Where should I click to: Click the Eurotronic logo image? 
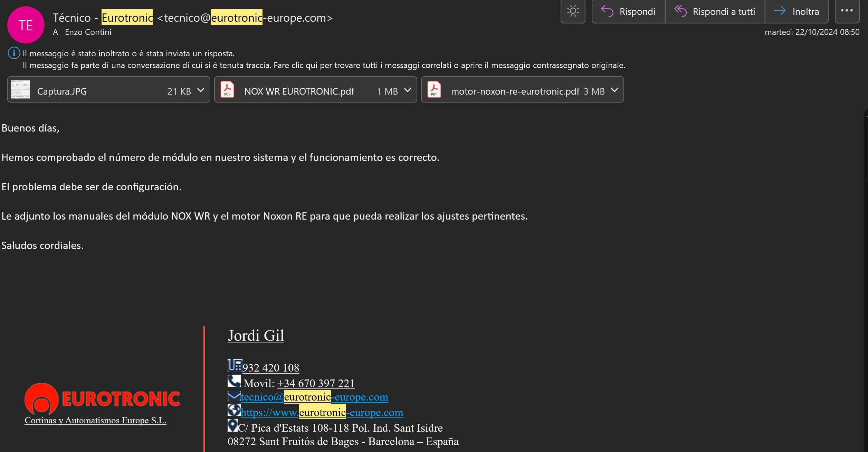pyautogui.click(x=102, y=398)
